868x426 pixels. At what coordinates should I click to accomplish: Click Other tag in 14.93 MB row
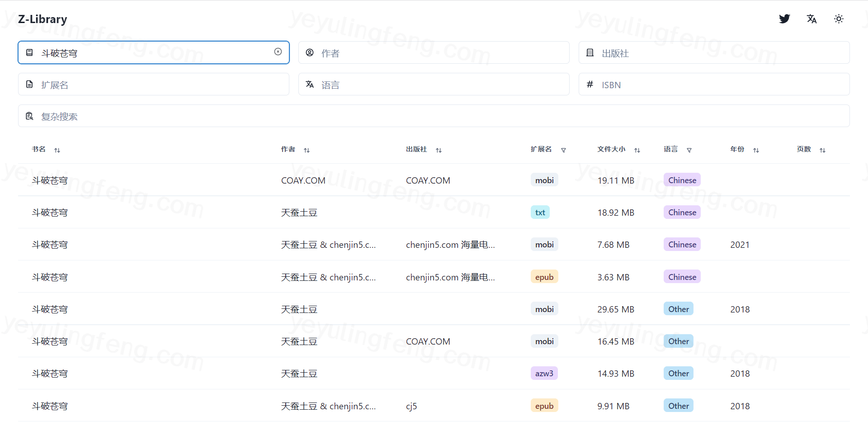[679, 373]
